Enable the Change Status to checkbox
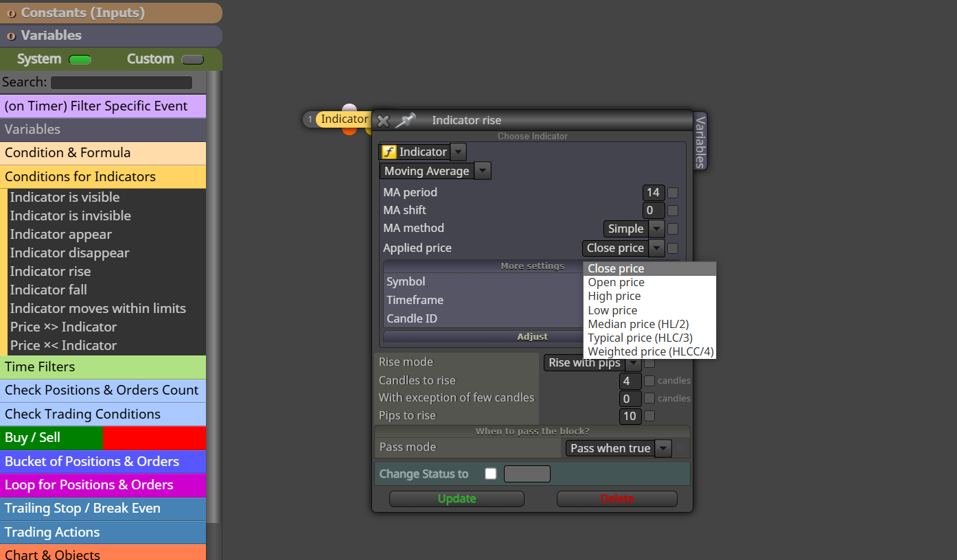Viewport: 957px width, 560px height. (490, 474)
